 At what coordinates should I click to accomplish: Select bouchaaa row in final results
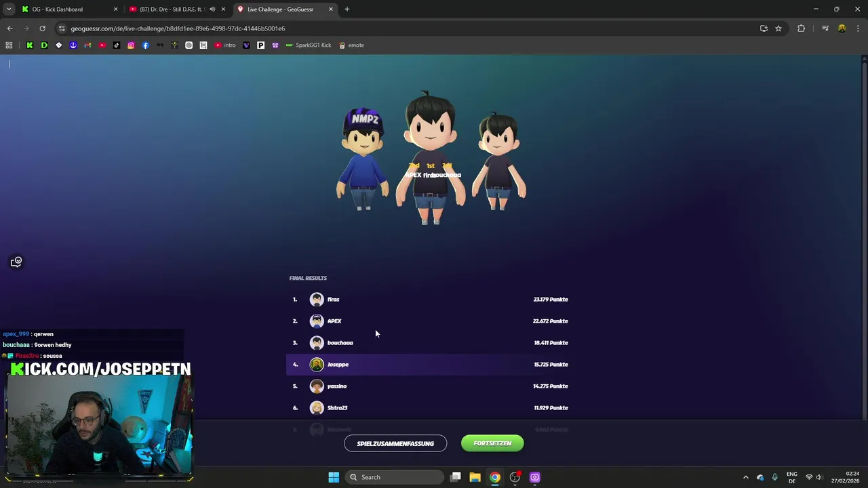(430, 343)
